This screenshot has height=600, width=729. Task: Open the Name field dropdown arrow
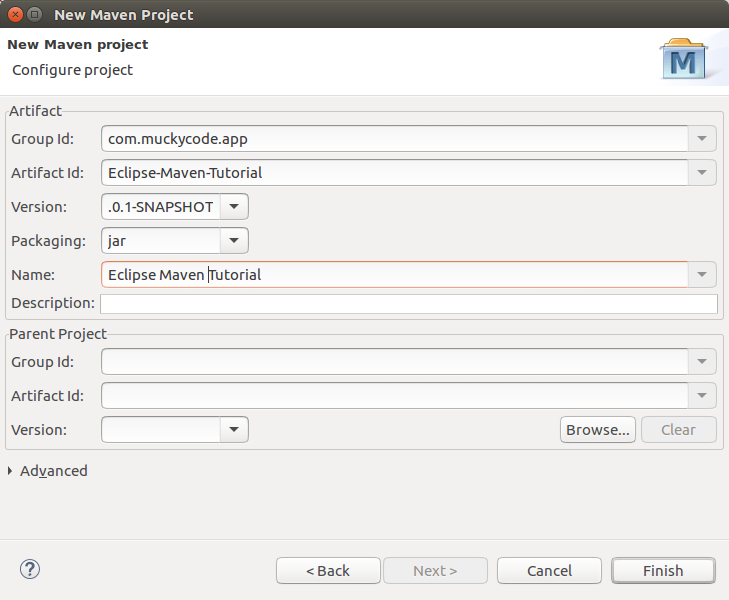(x=702, y=275)
